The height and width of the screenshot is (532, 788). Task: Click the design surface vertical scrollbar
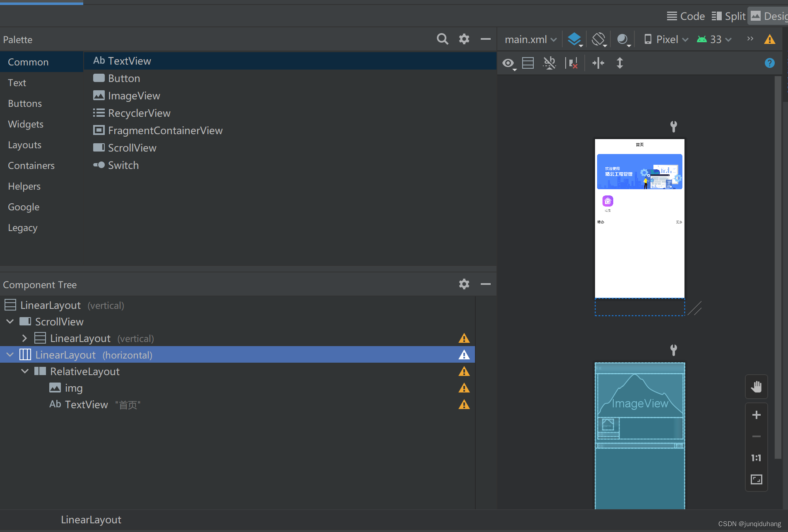point(778,267)
